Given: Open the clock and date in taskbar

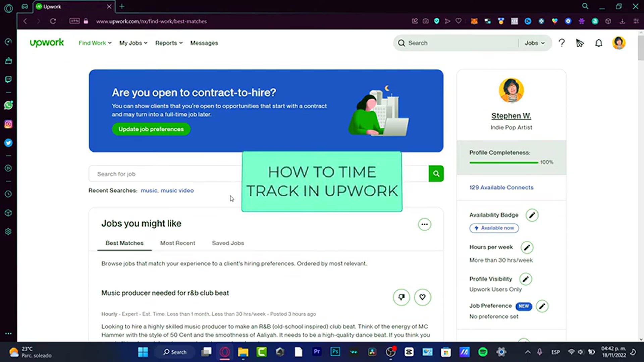Looking at the screenshot, I should (x=613, y=352).
